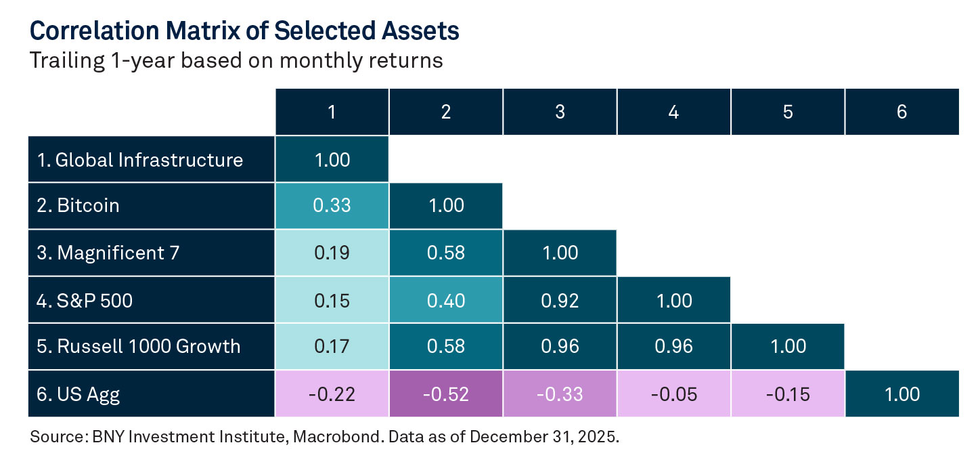Click the -0.22 US Agg correlation cell
980x464 pixels.
(332, 394)
